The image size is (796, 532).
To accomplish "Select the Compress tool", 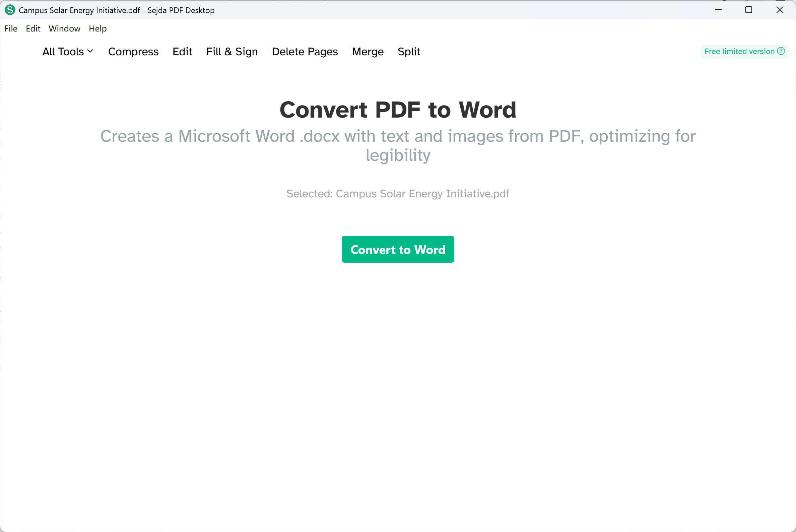I will 133,52.
